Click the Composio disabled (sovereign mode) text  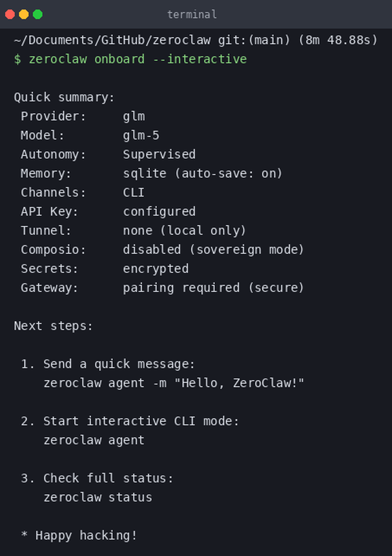214,249
